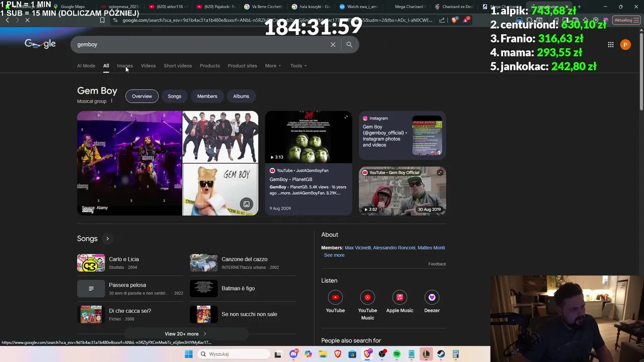The image size is (644, 362).
Task: Select the Members chip
Action: coord(207,96)
